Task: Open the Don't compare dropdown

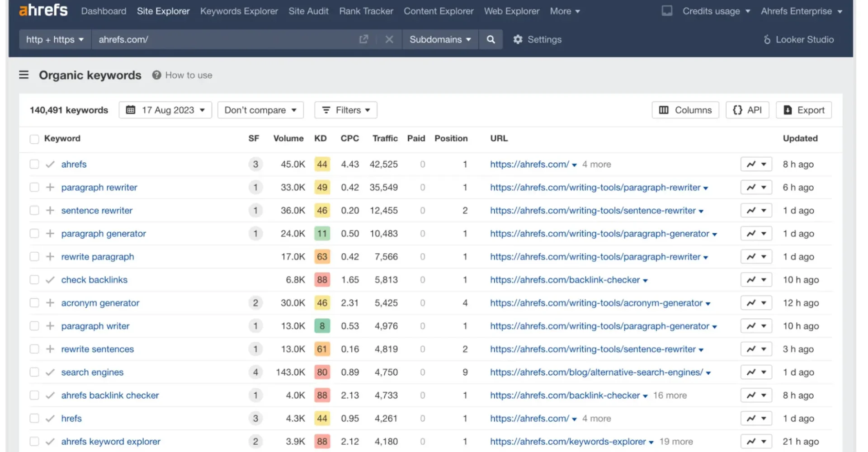Action: click(260, 110)
